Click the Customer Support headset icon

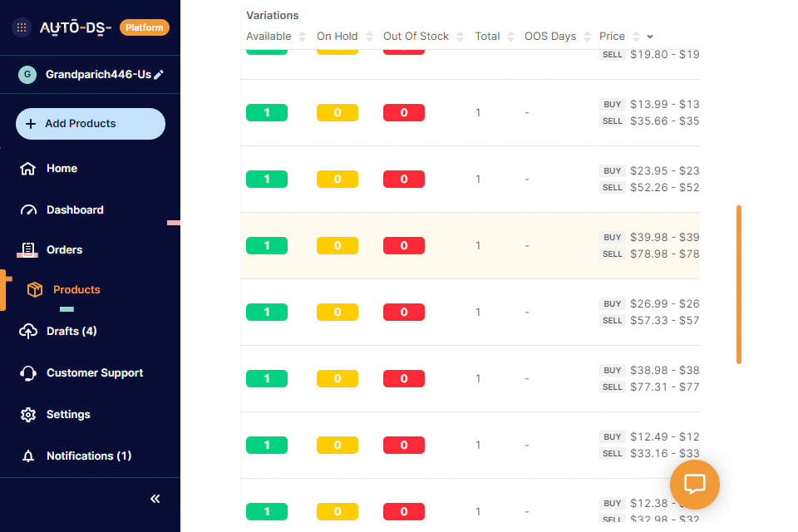[28, 373]
